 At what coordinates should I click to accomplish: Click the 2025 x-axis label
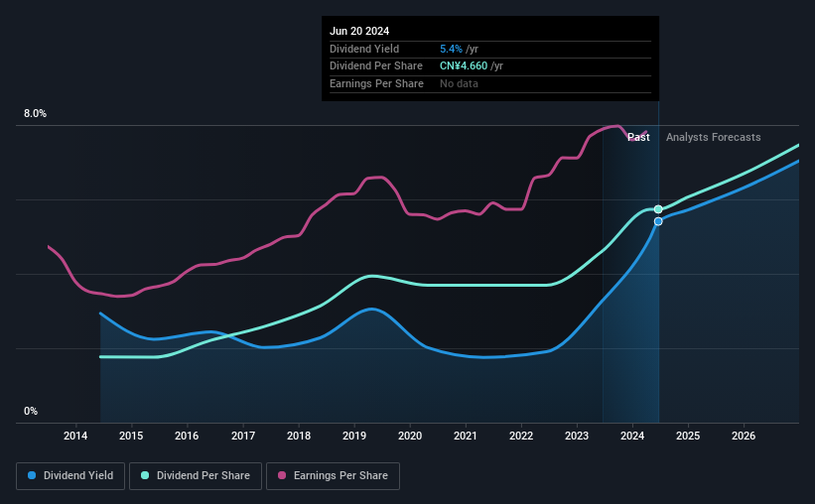688,436
